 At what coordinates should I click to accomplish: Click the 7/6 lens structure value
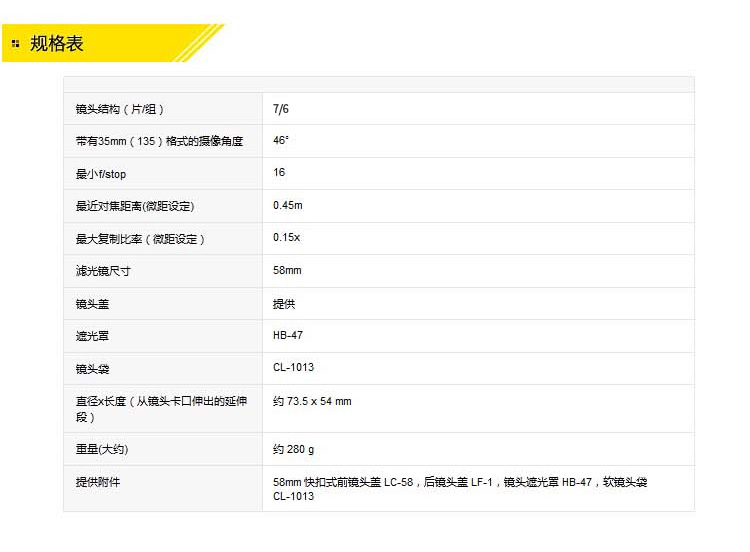coord(281,109)
